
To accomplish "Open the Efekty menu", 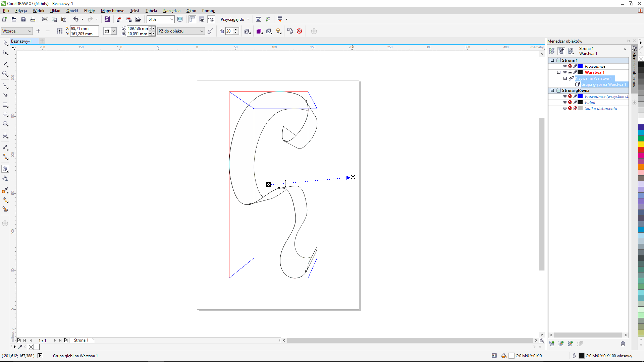I will click(x=89, y=11).
